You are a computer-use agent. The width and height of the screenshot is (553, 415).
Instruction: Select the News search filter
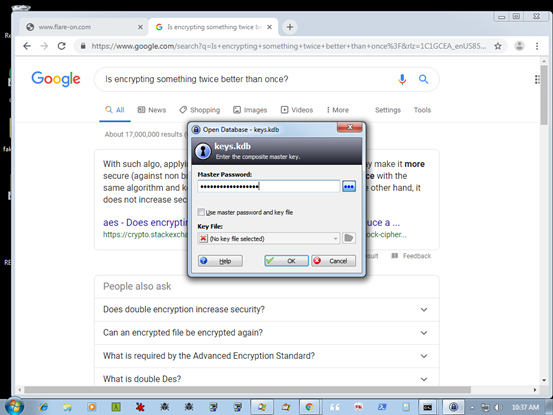(x=152, y=110)
